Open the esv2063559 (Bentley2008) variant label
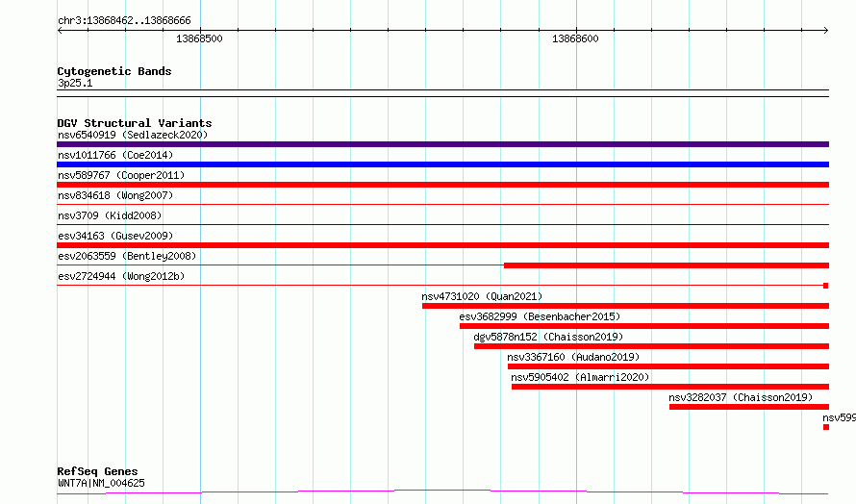Image resolution: width=856 pixels, height=504 pixels. pos(127,256)
